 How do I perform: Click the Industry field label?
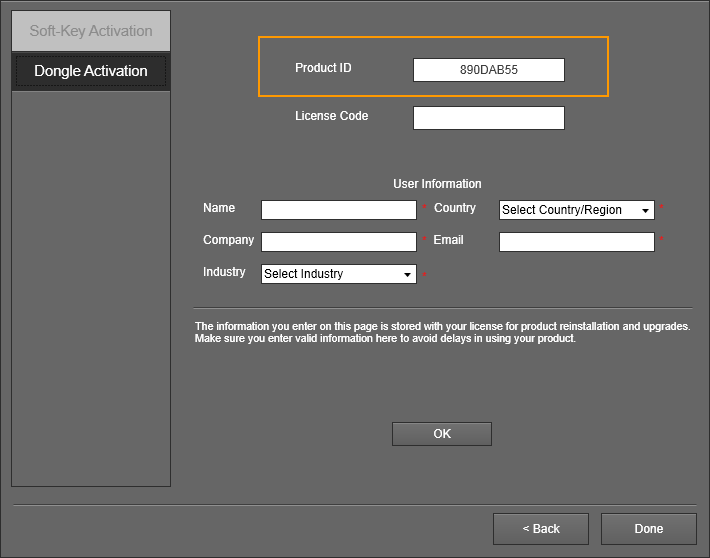(224, 272)
